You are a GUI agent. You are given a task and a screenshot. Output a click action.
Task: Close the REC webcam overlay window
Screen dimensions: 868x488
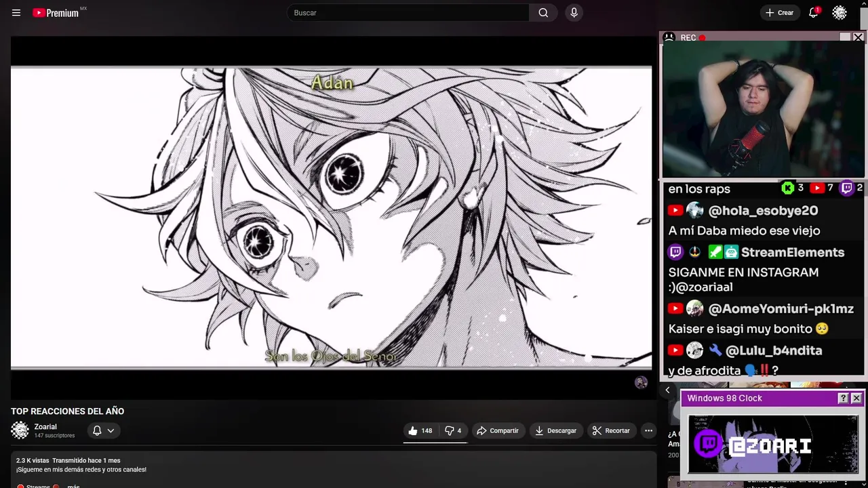coord(858,38)
